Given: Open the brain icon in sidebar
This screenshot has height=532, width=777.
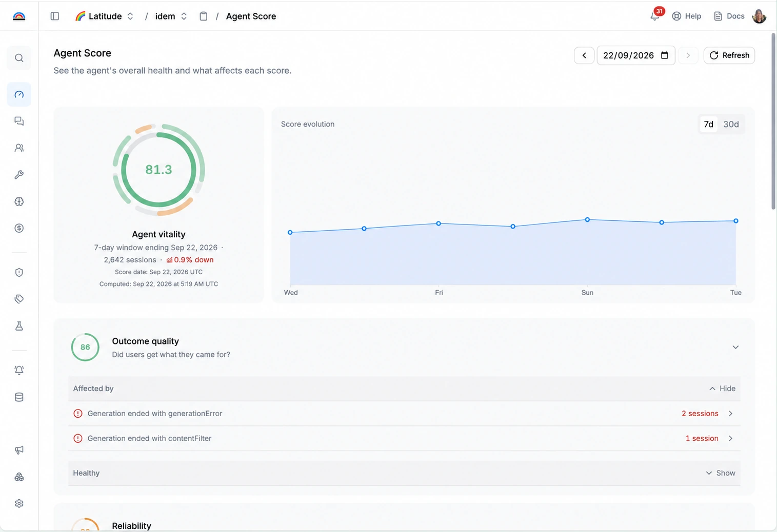Looking at the screenshot, I should point(19,201).
